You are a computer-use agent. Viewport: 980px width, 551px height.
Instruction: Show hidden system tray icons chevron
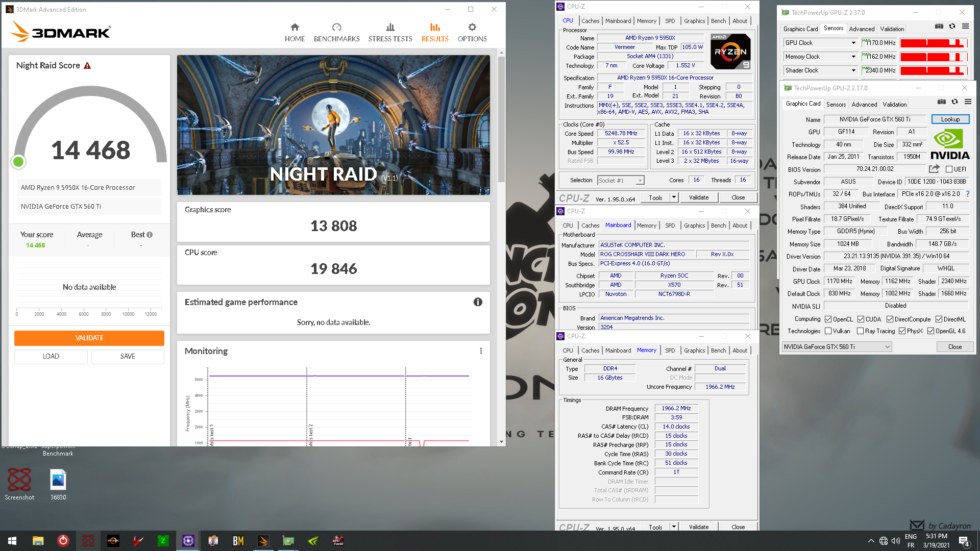point(871,541)
